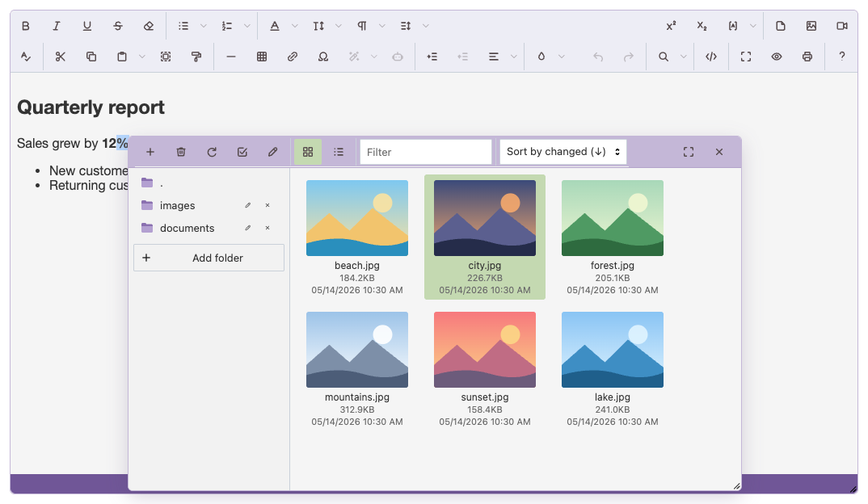This screenshot has height=504, width=868.
Task: Expand font color dropdown arrow
Action: point(294,26)
